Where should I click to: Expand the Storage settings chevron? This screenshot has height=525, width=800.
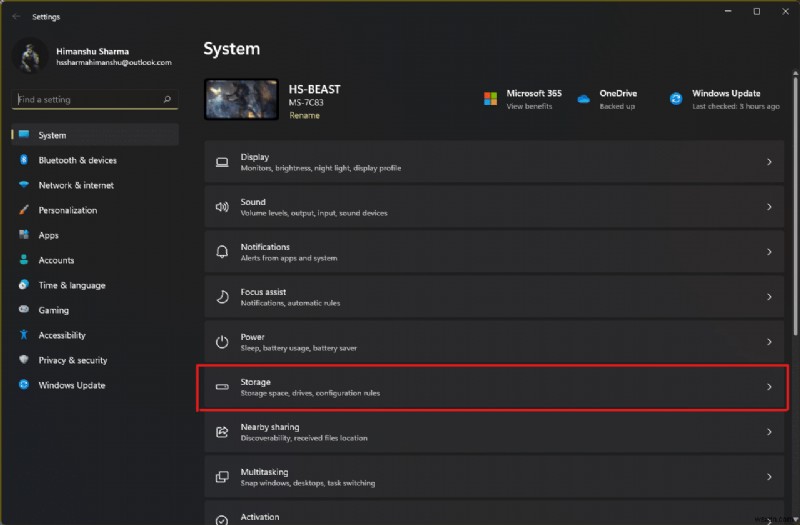click(x=769, y=387)
